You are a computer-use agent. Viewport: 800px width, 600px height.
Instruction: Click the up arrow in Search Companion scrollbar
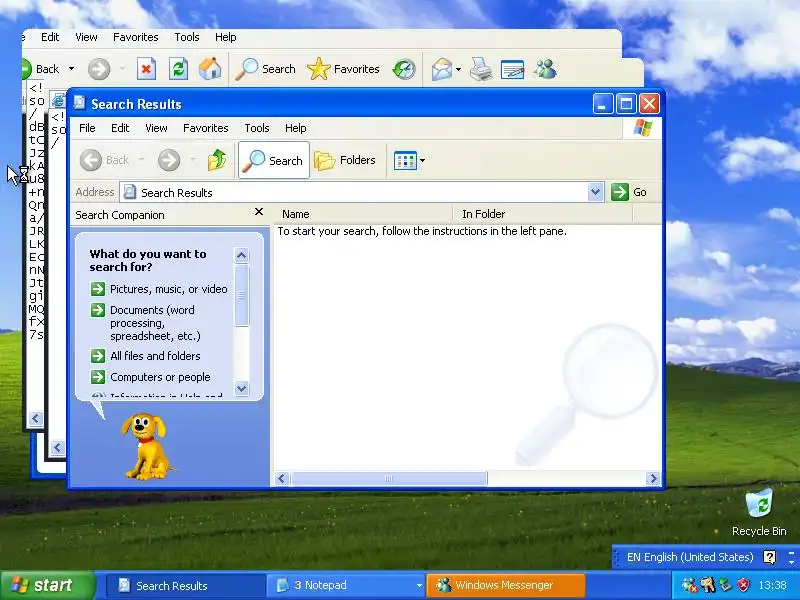241,255
